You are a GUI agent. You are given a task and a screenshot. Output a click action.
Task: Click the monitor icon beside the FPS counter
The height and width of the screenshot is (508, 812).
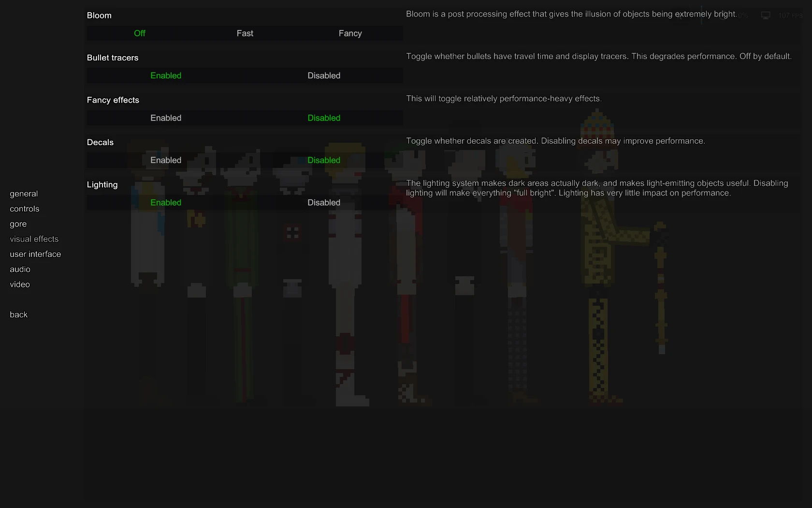[766, 15]
